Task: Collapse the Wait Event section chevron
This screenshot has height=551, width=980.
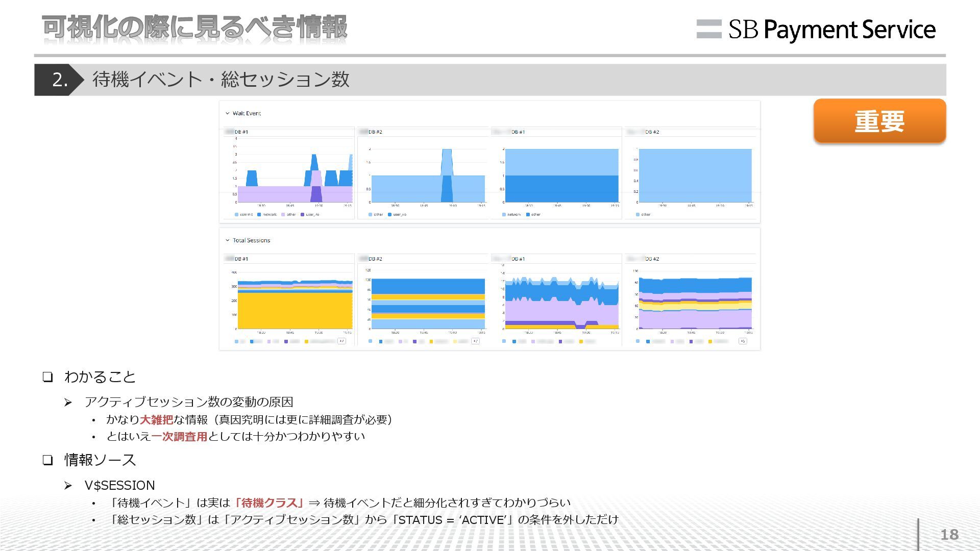Action: [x=228, y=113]
